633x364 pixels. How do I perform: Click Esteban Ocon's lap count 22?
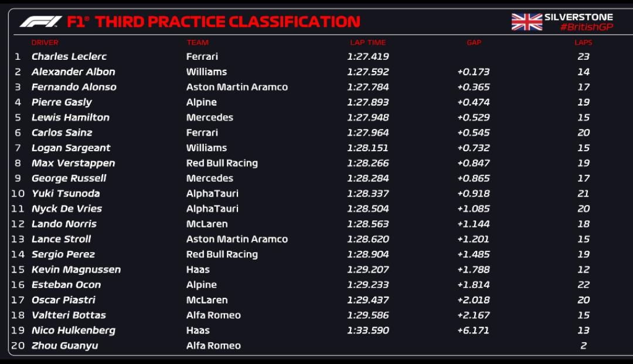(x=583, y=285)
